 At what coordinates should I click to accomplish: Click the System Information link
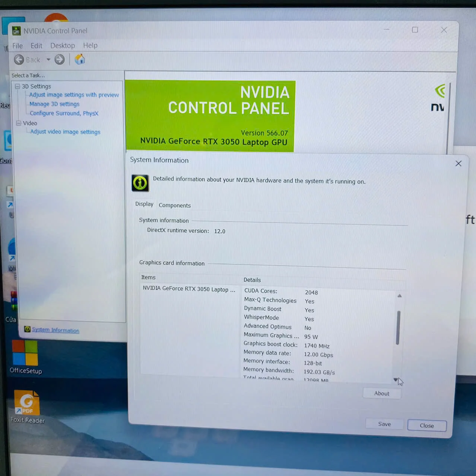click(55, 330)
